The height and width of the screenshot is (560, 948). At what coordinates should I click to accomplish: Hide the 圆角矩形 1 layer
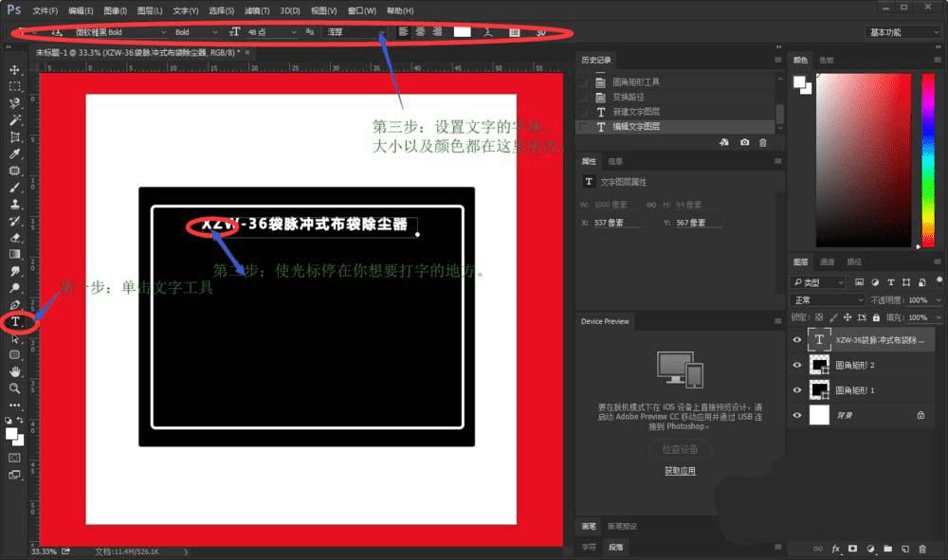(797, 389)
